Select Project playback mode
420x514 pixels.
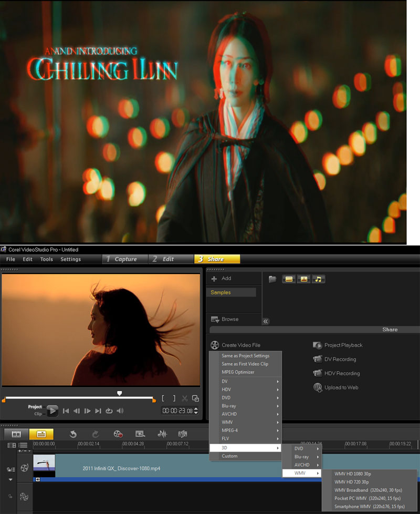(35, 407)
